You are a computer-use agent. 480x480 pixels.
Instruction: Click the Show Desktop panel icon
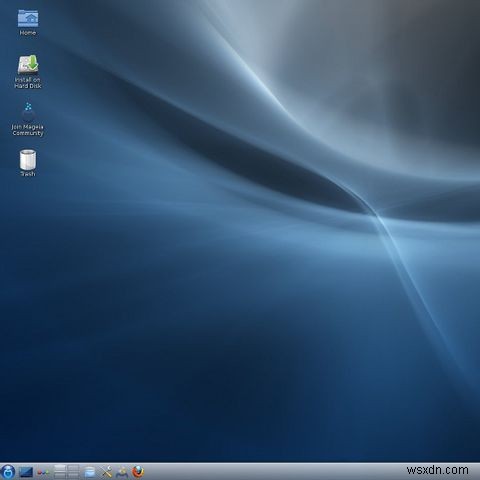[x=26, y=472]
